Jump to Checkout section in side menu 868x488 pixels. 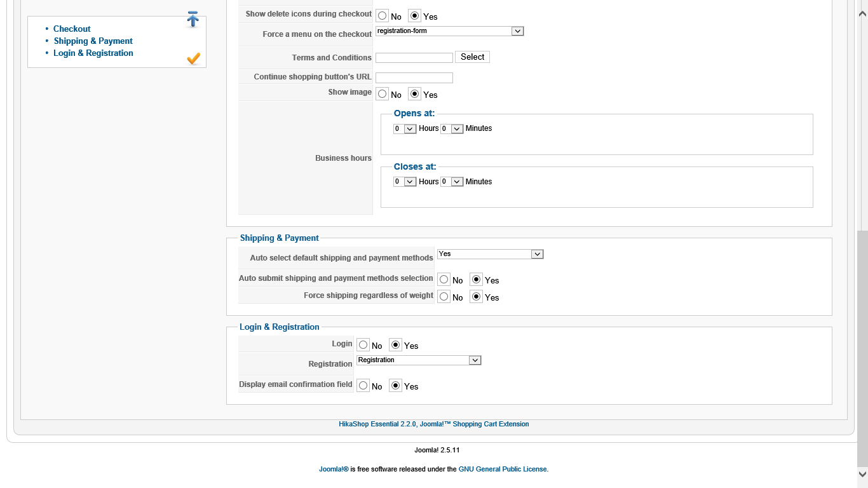coord(72,29)
